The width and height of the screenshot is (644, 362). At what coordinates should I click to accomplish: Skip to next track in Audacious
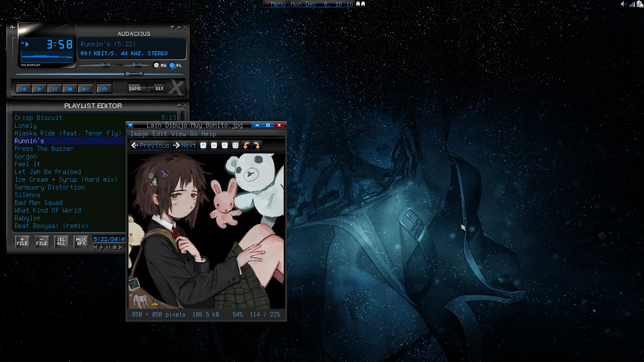pos(86,89)
